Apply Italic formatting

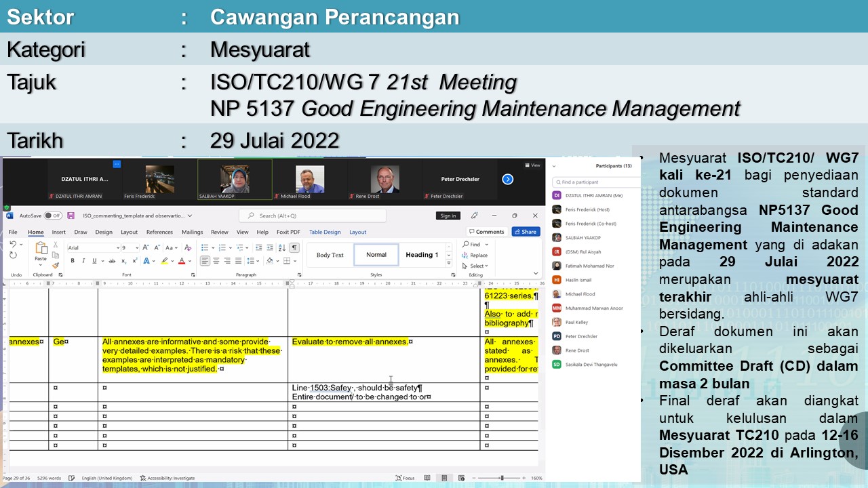[83, 261]
